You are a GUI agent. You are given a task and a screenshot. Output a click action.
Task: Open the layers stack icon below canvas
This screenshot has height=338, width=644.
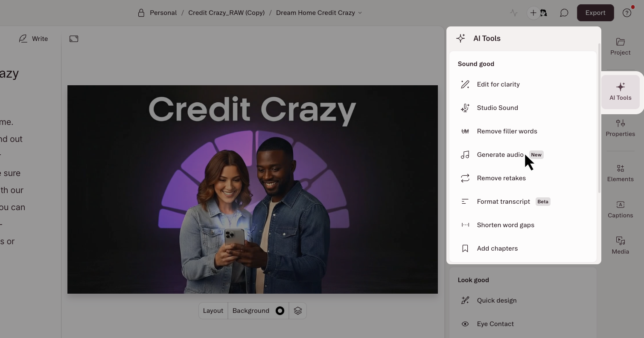(x=298, y=311)
